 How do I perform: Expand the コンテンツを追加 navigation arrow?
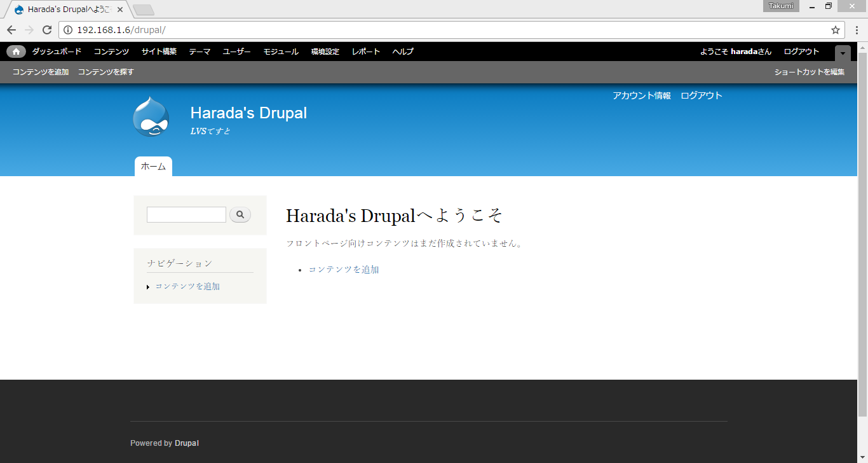pyautogui.click(x=148, y=287)
